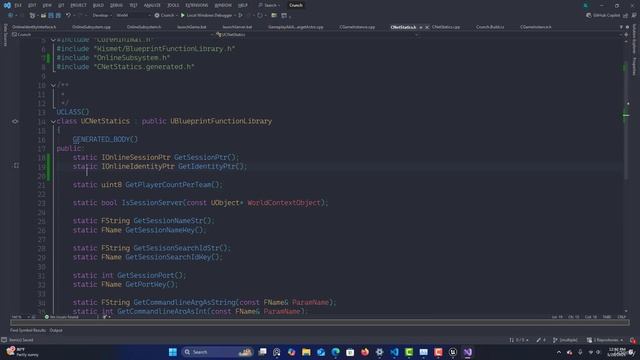Open File Explorer from the taskbar
This screenshot has width=640, height=360.
(x=306, y=352)
